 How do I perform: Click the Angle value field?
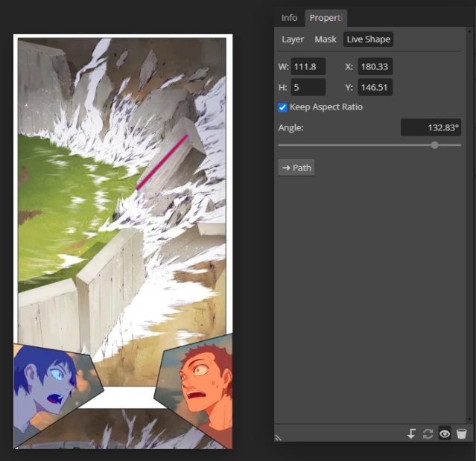click(x=431, y=127)
